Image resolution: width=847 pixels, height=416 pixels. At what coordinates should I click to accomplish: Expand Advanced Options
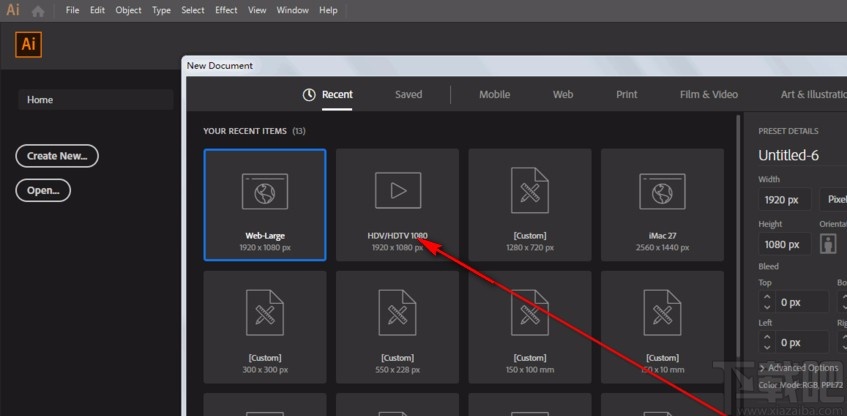799,368
